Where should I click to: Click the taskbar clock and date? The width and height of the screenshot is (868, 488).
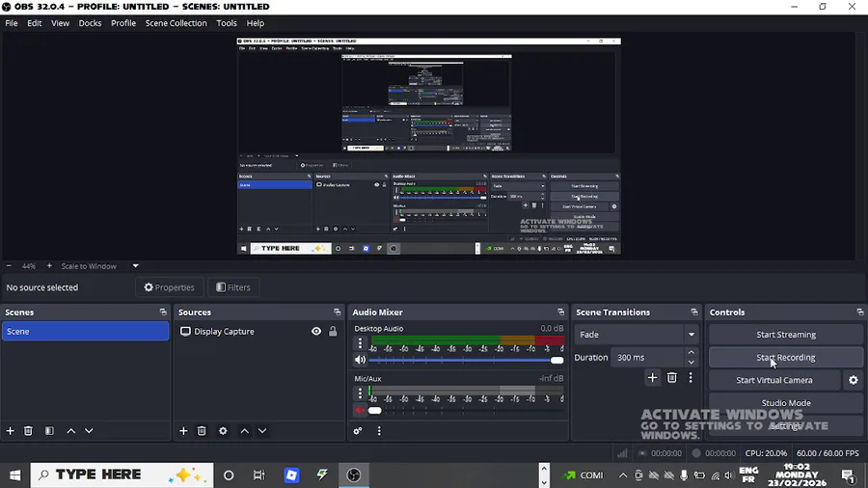coord(798,475)
